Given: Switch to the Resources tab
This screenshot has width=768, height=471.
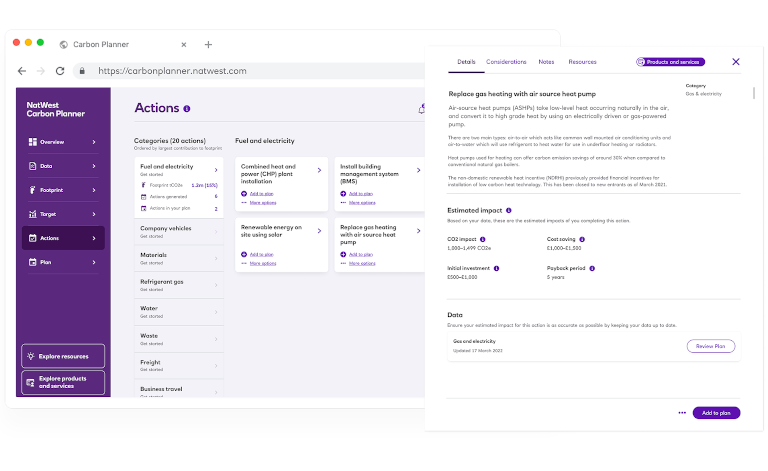Looking at the screenshot, I should [x=582, y=62].
